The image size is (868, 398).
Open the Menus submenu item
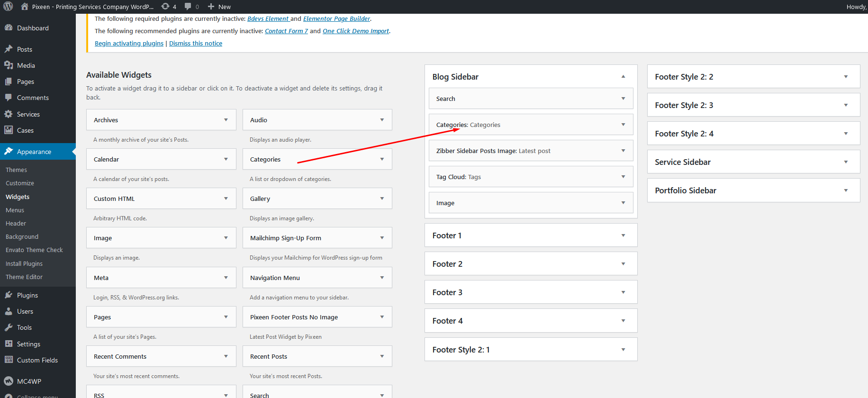[15, 210]
